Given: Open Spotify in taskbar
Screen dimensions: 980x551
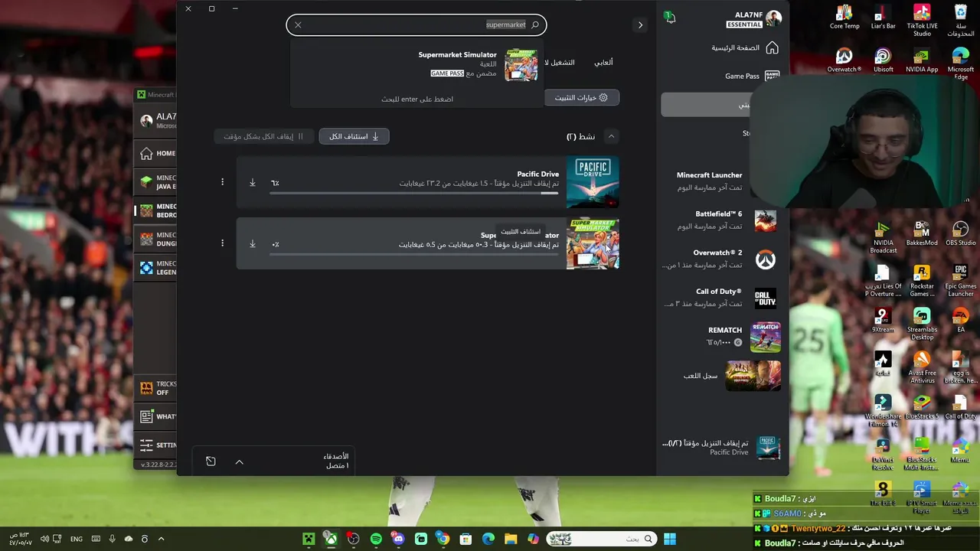Looking at the screenshot, I should point(376,540).
